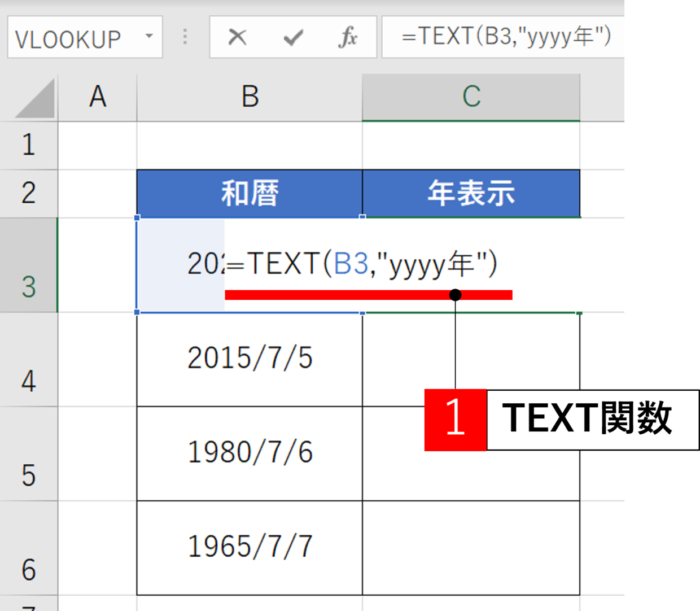
Task: Expand the Name Box dropdown arrow
Action: tap(149, 37)
